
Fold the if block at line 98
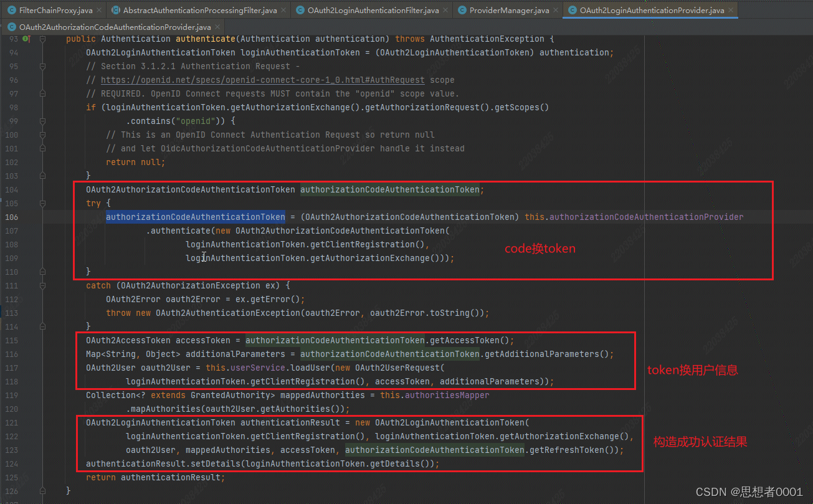tap(43, 107)
